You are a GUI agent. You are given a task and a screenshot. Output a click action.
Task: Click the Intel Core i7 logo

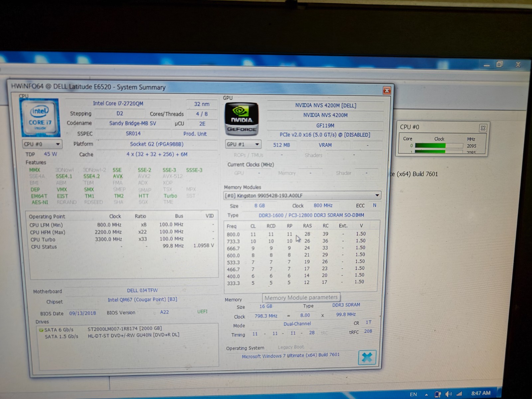pos(40,117)
